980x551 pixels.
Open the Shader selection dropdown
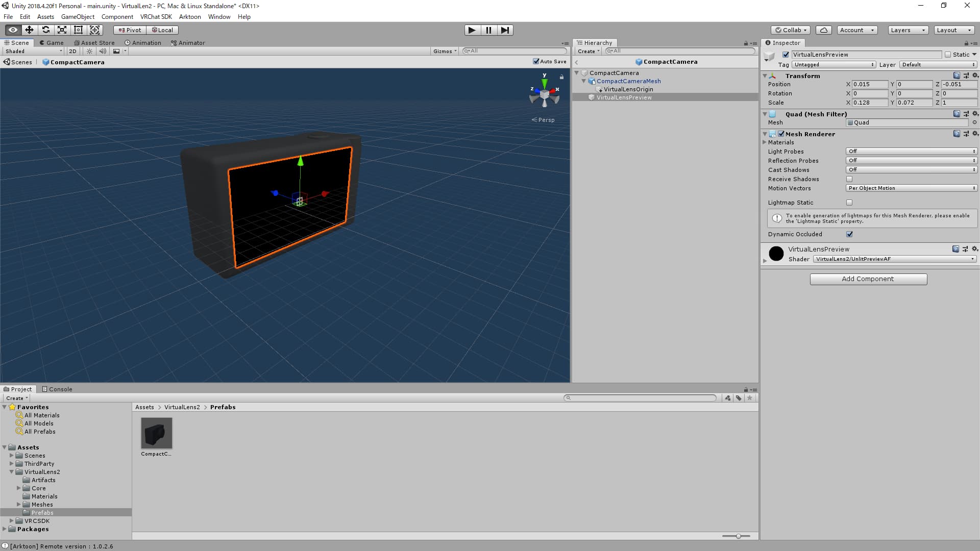895,259
